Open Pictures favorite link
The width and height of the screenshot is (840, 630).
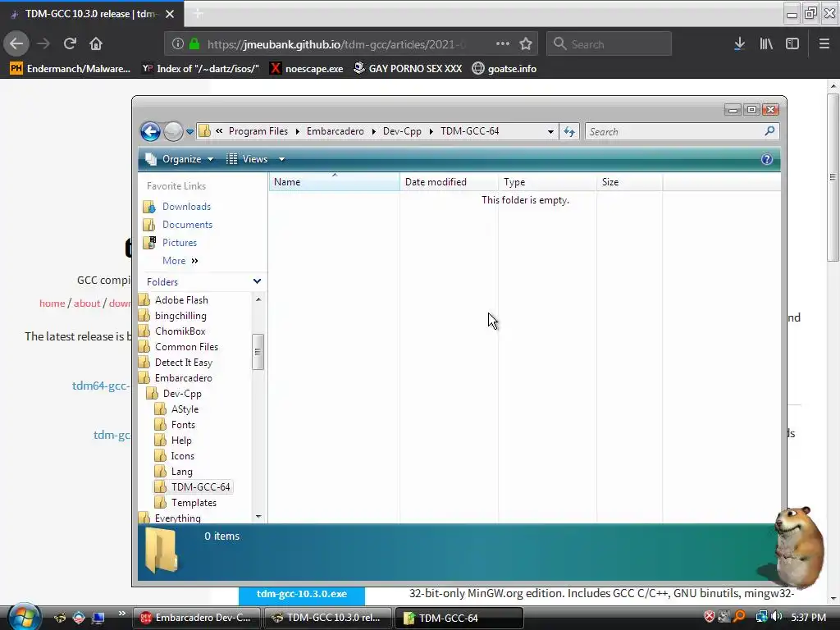(x=180, y=243)
